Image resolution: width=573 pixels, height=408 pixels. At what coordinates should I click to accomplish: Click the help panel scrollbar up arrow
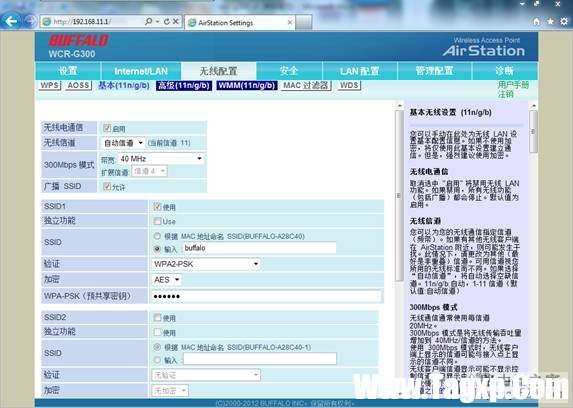[534, 105]
